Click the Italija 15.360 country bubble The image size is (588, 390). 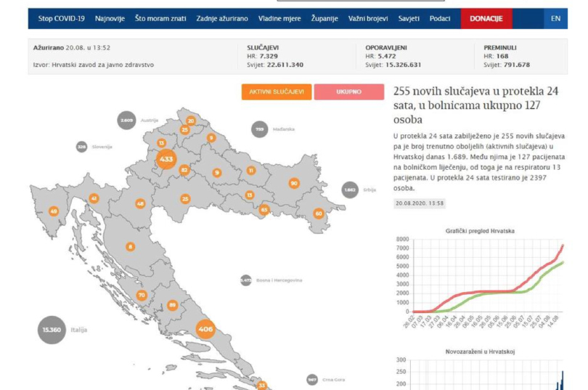coord(52,330)
